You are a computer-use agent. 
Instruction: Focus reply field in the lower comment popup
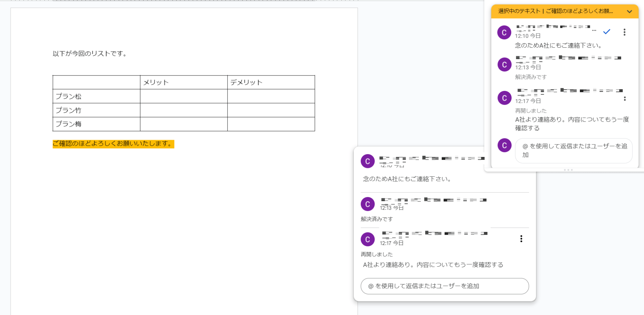pyautogui.click(x=445, y=286)
